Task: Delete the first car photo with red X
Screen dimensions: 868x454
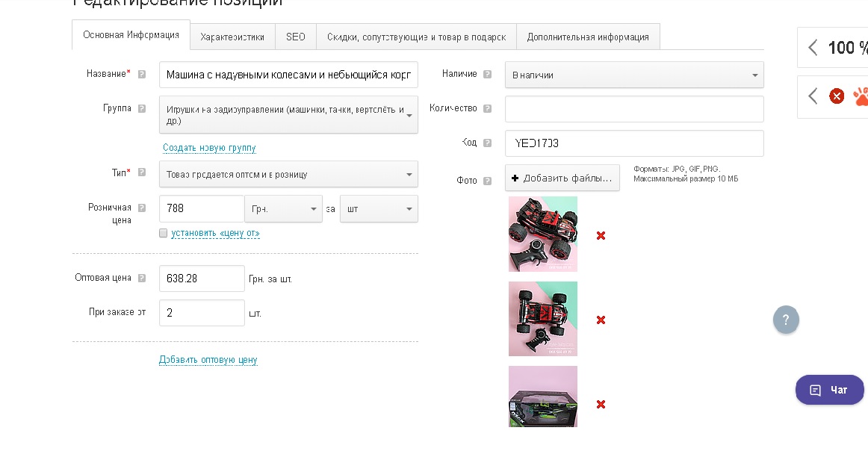Action: [601, 236]
